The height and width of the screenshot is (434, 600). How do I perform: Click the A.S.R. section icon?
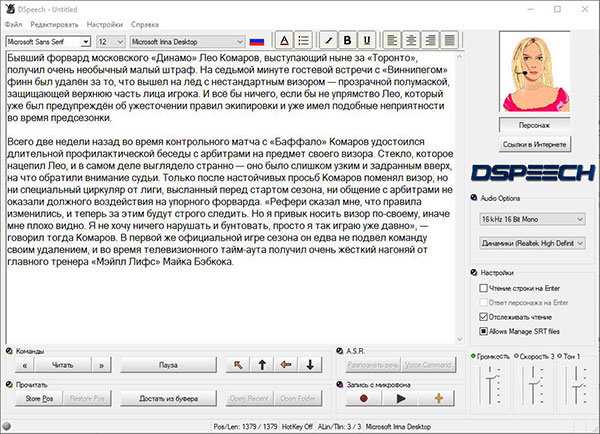(339, 351)
